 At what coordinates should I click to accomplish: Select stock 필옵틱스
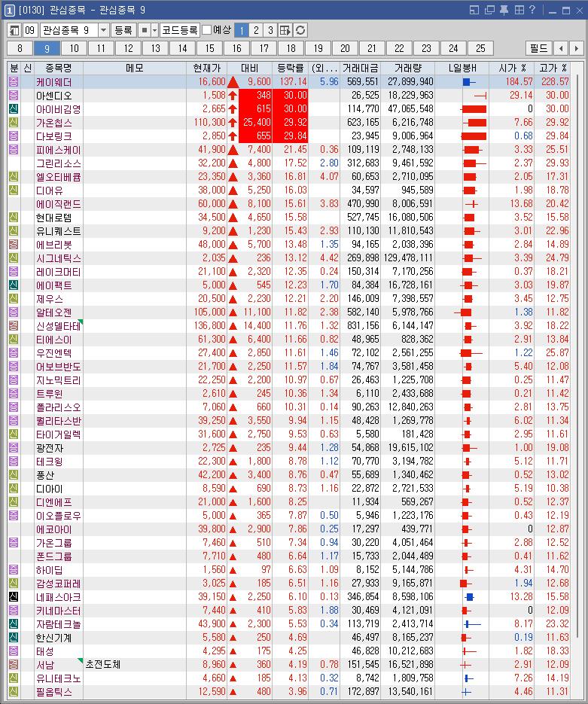[53, 691]
